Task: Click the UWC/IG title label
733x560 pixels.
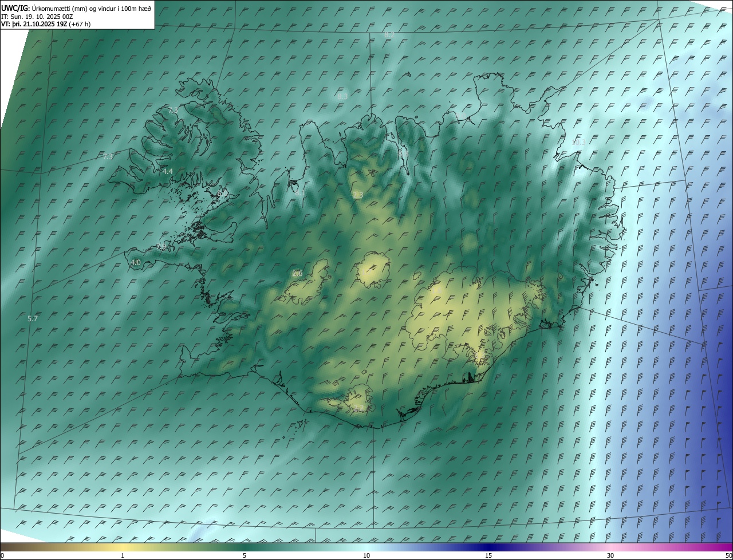Action: pyautogui.click(x=15, y=8)
